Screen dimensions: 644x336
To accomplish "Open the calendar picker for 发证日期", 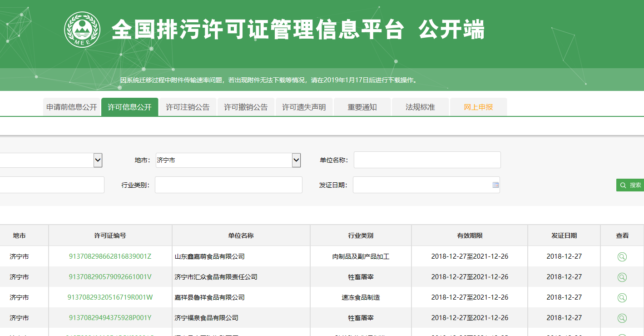I will (495, 185).
